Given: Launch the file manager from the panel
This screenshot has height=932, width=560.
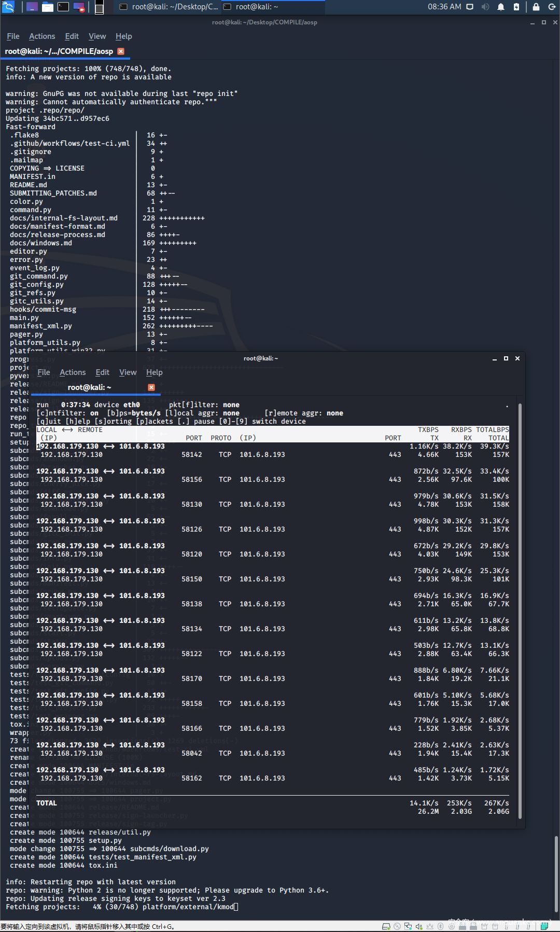Looking at the screenshot, I should (x=47, y=7).
